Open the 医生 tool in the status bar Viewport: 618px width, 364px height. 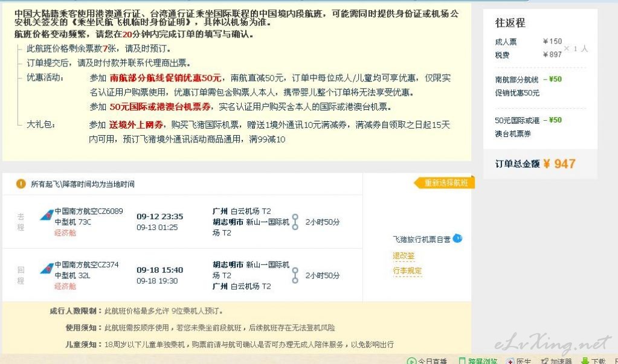[x=519, y=361]
